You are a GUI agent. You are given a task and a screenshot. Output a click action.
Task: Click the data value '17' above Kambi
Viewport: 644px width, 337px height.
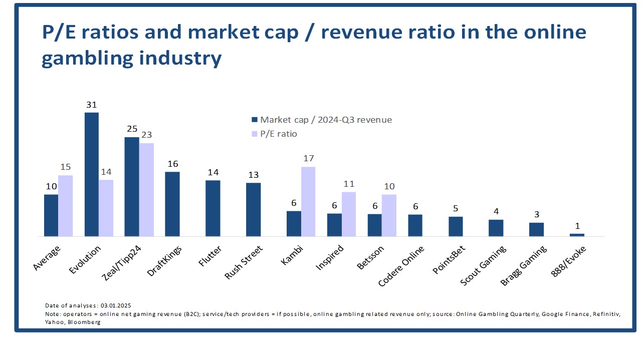308,159
